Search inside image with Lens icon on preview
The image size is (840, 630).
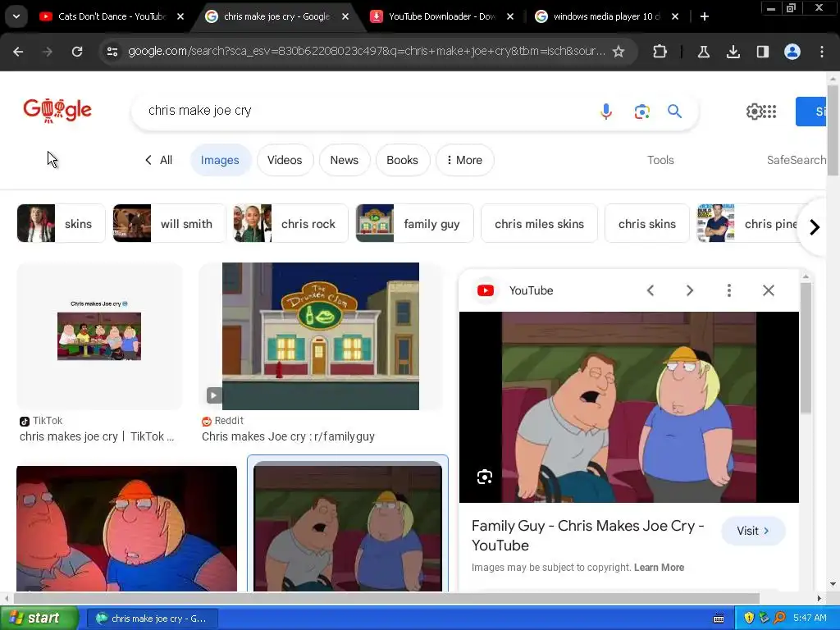(484, 477)
